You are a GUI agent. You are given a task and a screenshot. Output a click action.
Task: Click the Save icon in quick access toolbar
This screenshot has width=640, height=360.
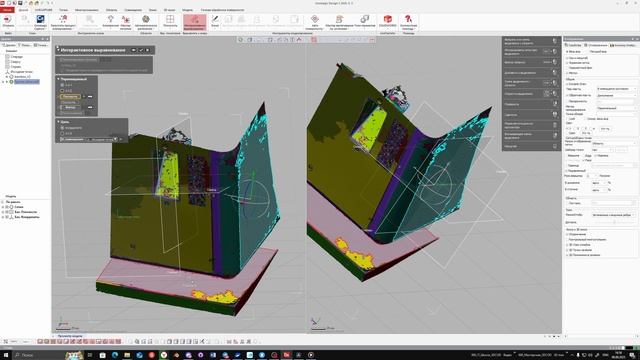point(20,3)
